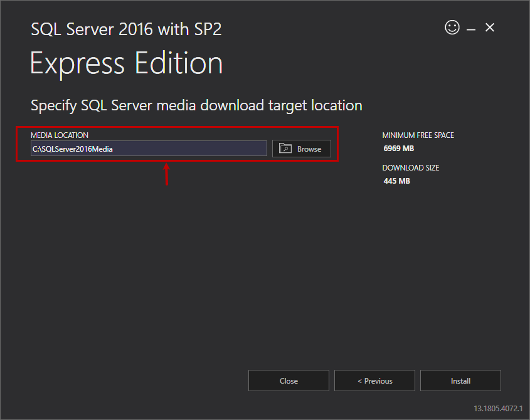Select the 6969 MB free space value

point(399,149)
